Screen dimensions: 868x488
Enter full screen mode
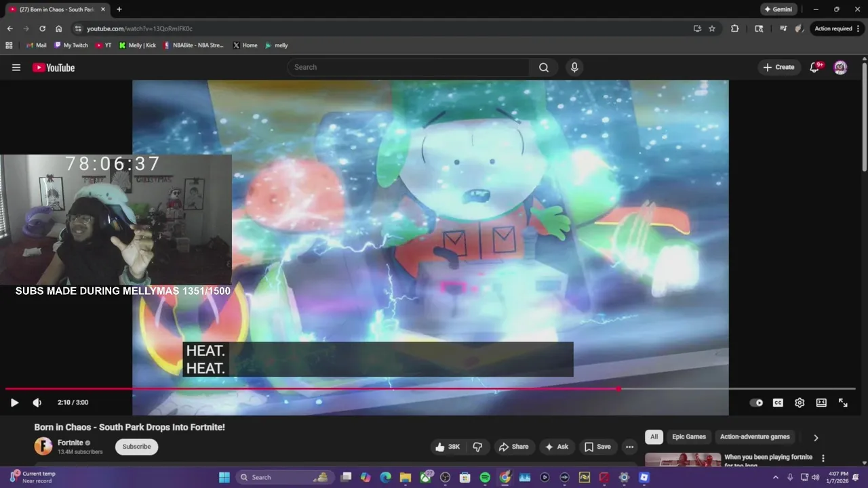(x=843, y=403)
